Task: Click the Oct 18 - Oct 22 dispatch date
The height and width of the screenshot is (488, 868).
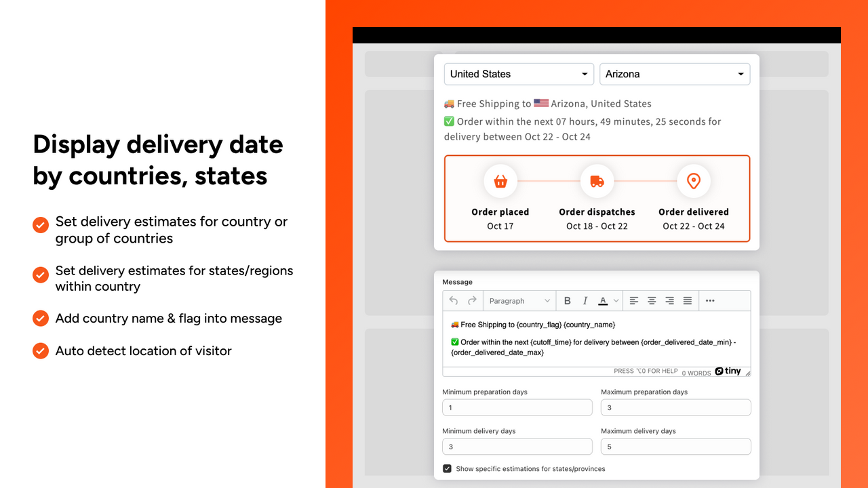Action: [x=597, y=226]
